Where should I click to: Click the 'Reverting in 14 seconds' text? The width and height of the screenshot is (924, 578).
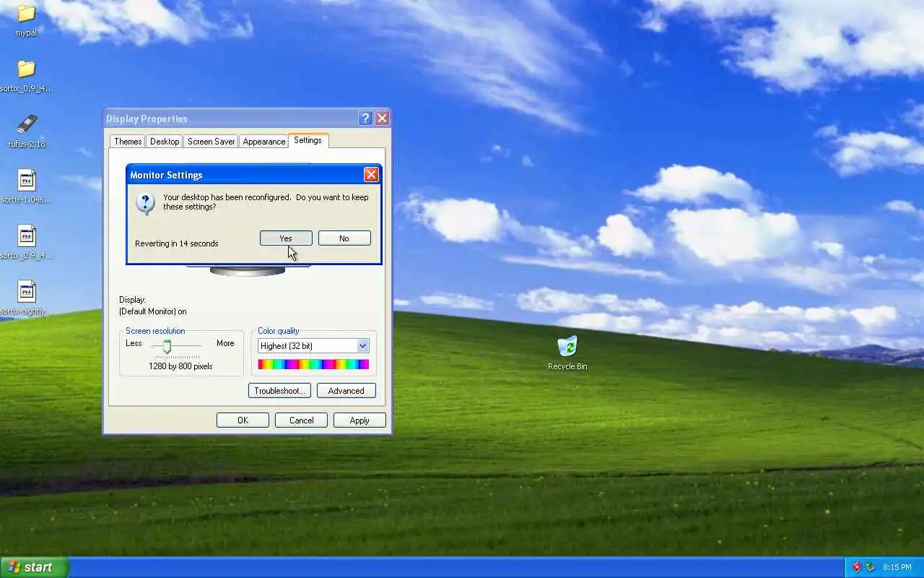[176, 243]
